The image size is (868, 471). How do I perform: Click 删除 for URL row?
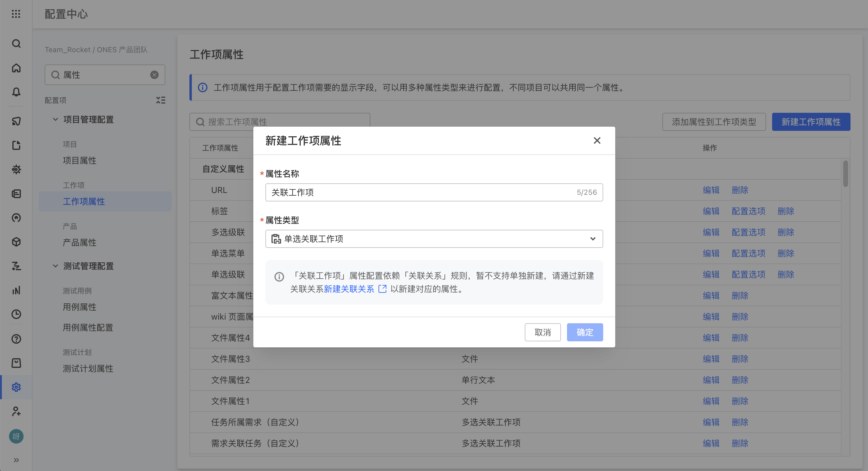[740, 190]
